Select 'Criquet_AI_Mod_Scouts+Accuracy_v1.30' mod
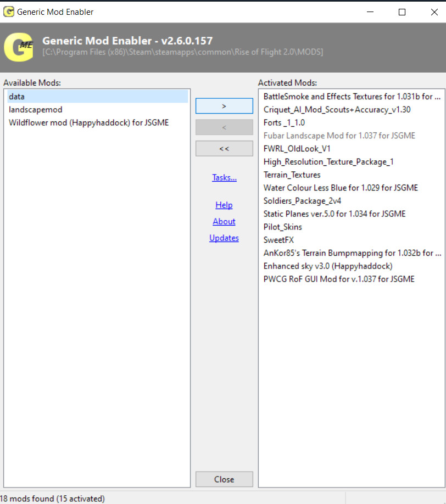Screen dimensions: 446x504 tap(352, 110)
